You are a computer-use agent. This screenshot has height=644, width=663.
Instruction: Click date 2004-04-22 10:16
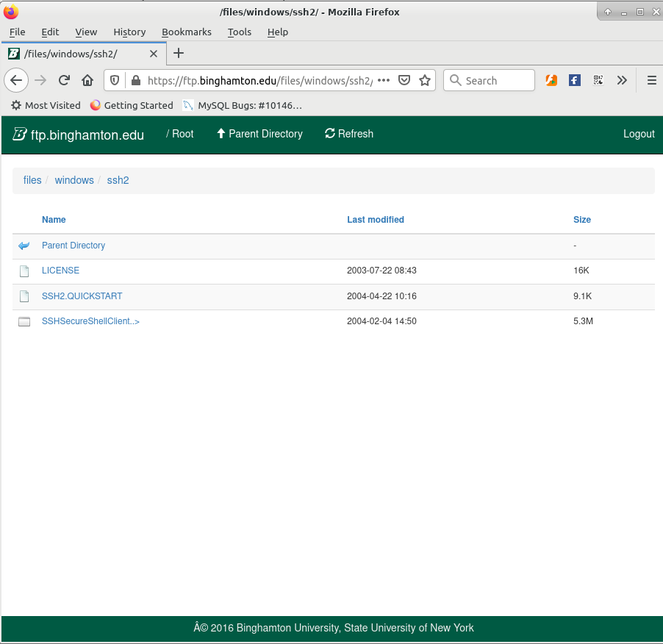coord(381,296)
